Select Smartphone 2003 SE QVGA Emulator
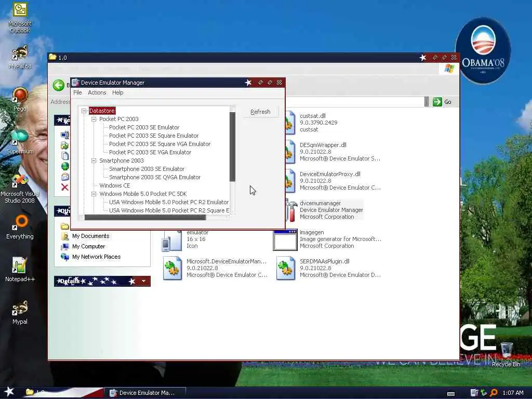The height and width of the screenshot is (399, 532). coord(155,178)
